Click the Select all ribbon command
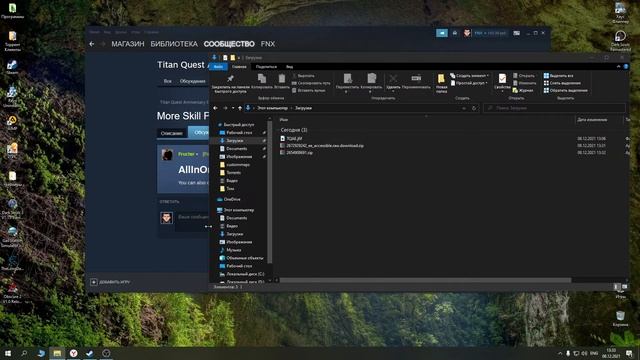 558,76
